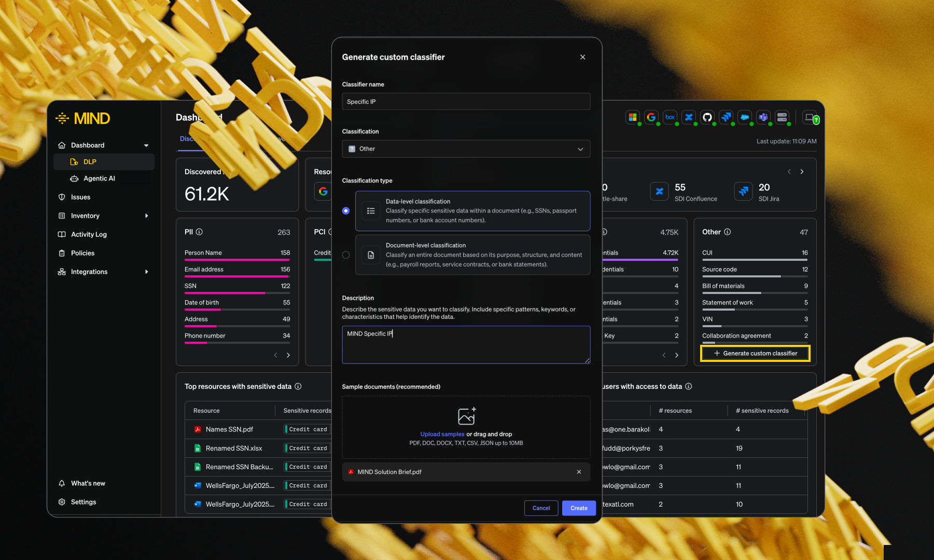This screenshot has width=934, height=560.
Task: Show info for users with access to data
Action: [x=689, y=386]
